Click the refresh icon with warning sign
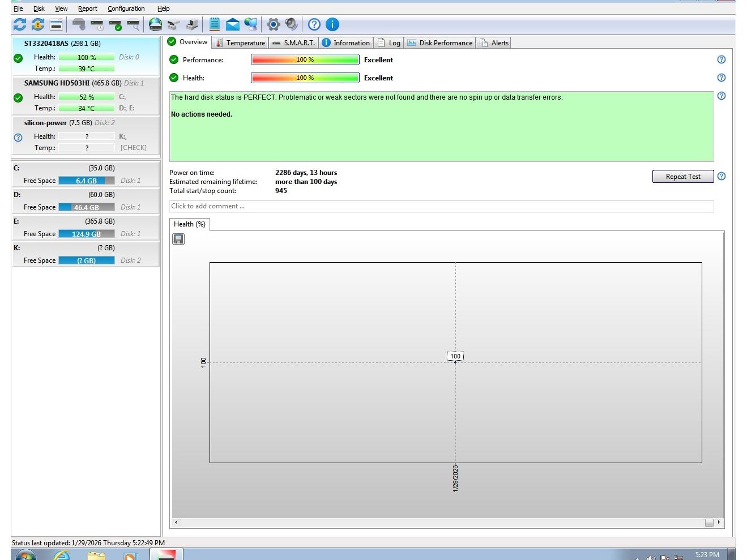 [38, 24]
